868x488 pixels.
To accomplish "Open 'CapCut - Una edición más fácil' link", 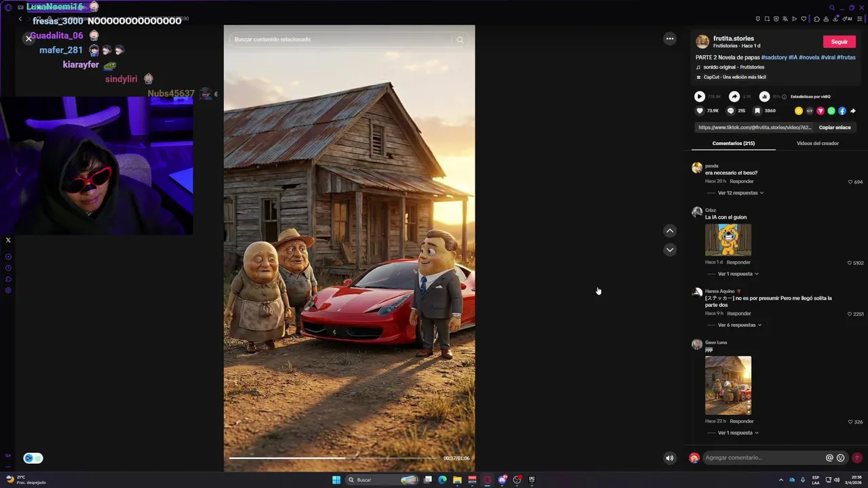I will (x=734, y=77).
